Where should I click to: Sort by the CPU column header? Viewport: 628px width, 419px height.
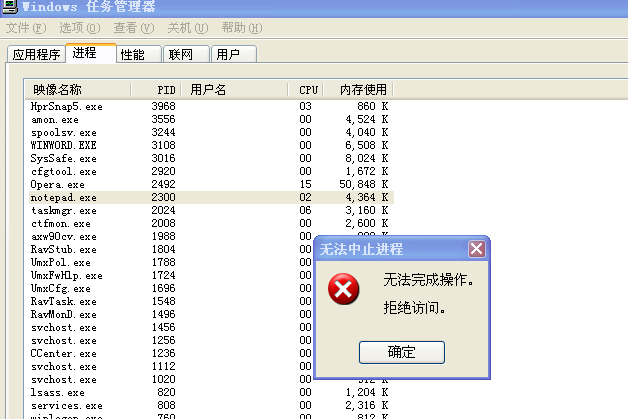coord(306,89)
